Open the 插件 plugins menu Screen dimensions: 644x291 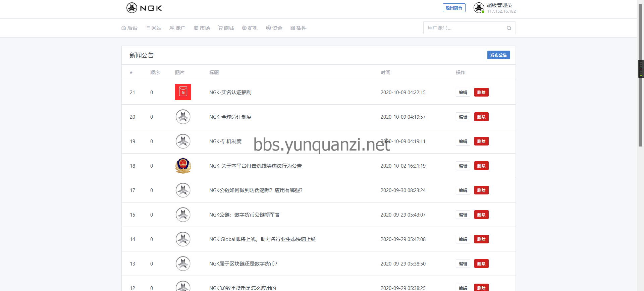298,28
